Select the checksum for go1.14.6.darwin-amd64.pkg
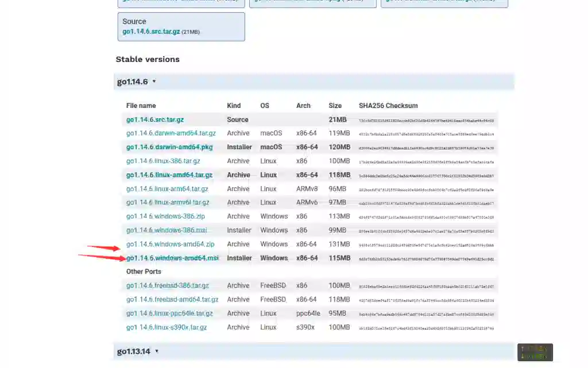 tap(427, 148)
